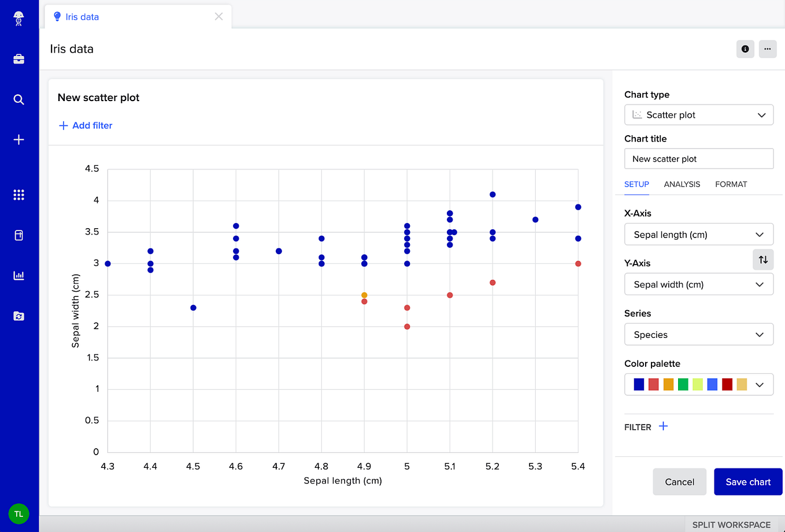Open the Series dropdown showing Species
The width and height of the screenshot is (785, 532).
click(x=699, y=334)
